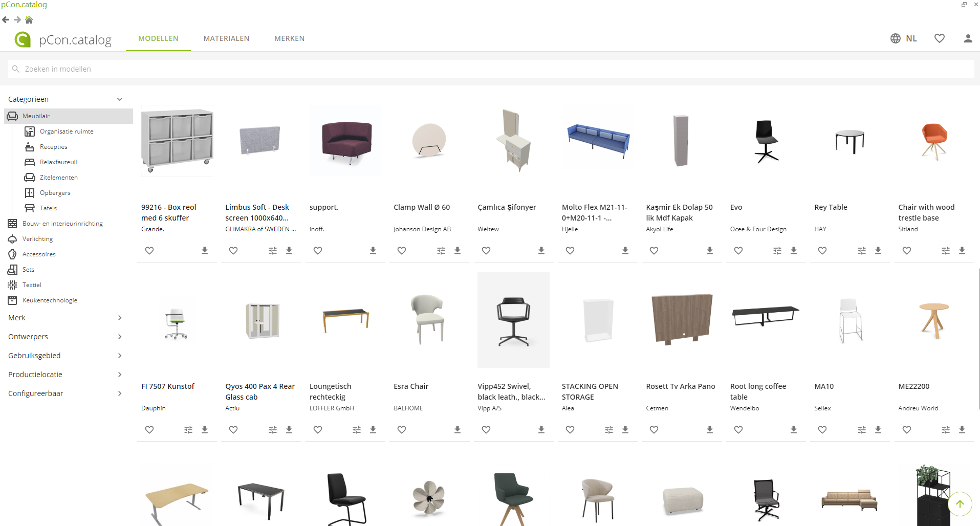Open the Rosett Tv Arka Pano thumbnail
Image resolution: width=980 pixels, height=526 pixels.
point(682,320)
